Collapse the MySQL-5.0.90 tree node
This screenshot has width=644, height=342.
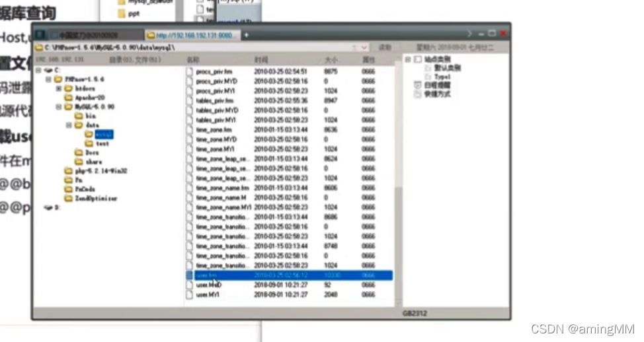coord(59,106)
